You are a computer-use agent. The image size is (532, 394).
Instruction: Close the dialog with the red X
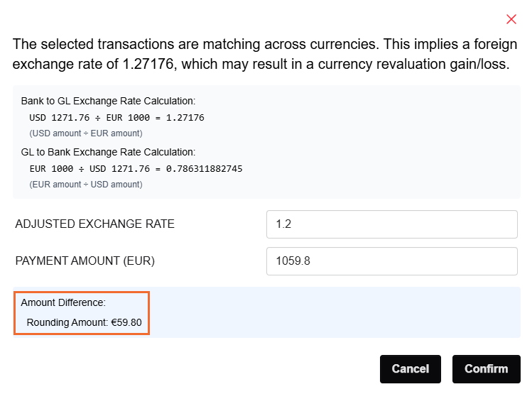(x=511, y=19)
